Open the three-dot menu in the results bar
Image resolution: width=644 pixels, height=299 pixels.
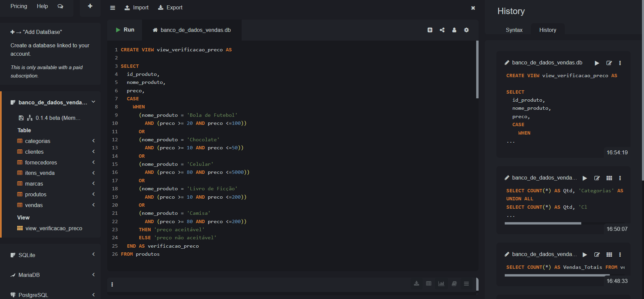point(112,285)
